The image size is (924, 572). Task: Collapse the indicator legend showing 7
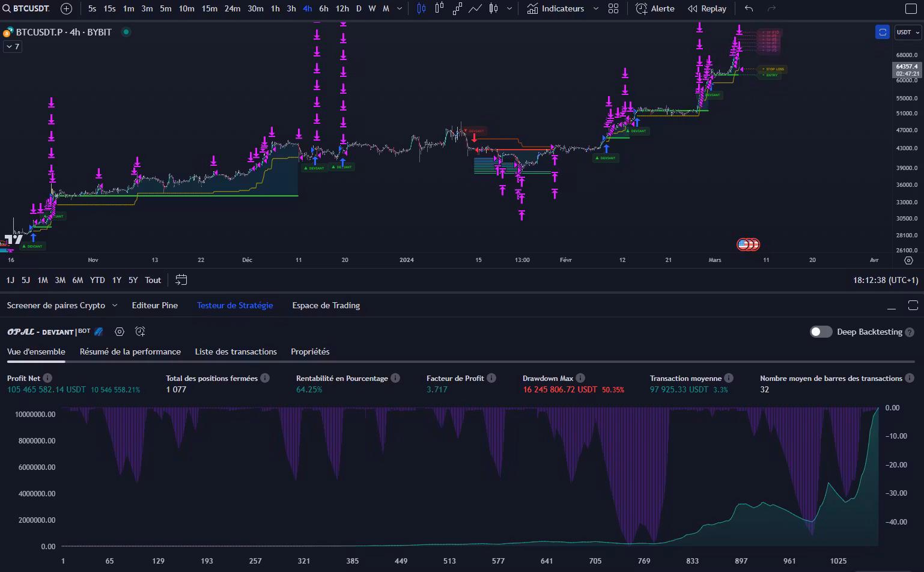tap(13, 46)
